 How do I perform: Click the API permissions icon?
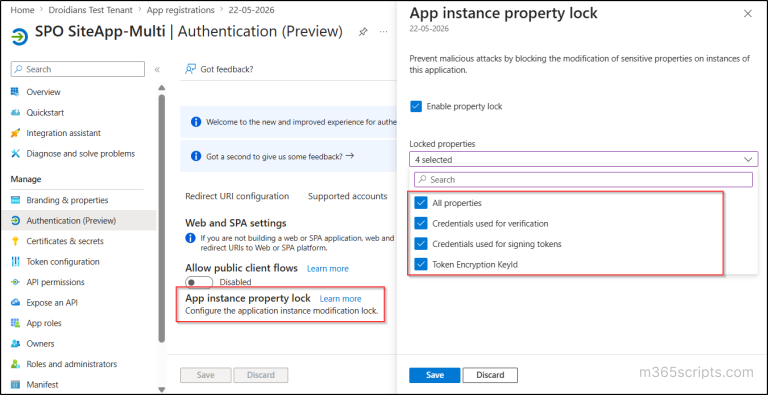pos(15,282)
